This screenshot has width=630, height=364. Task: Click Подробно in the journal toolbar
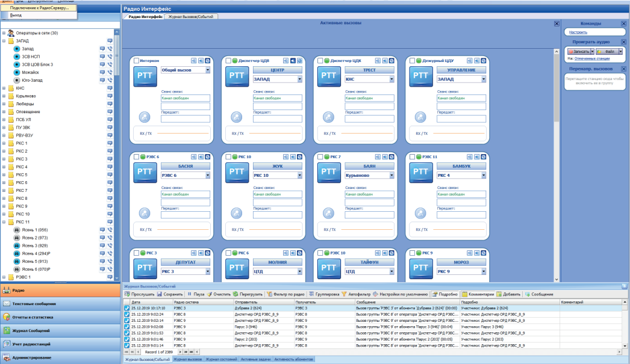click(444, 294)
